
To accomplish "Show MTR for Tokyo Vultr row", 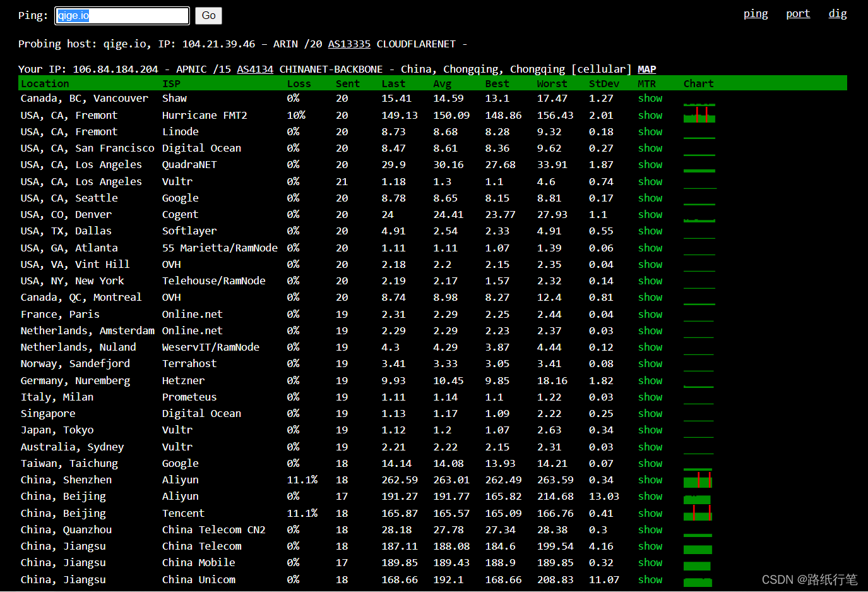I will 650,430.
